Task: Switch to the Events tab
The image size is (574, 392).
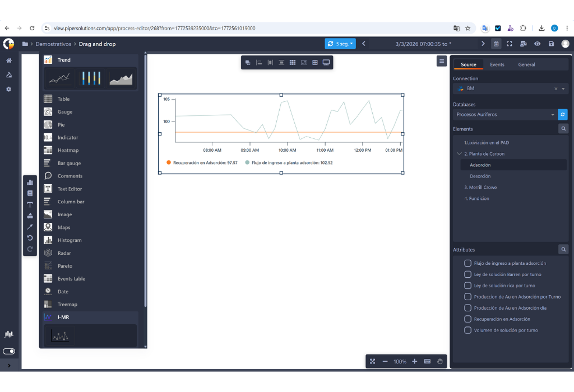Action: 497,65
